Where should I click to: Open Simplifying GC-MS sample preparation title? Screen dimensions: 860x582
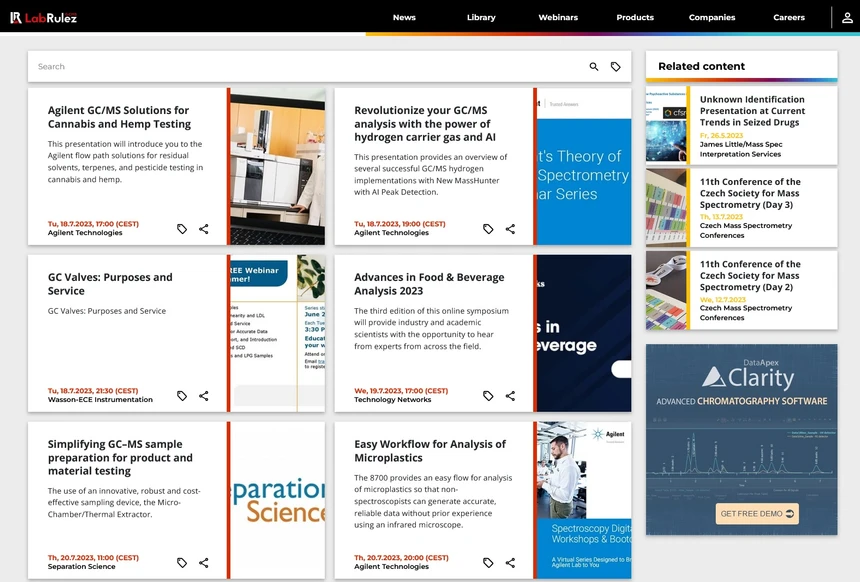120,457
